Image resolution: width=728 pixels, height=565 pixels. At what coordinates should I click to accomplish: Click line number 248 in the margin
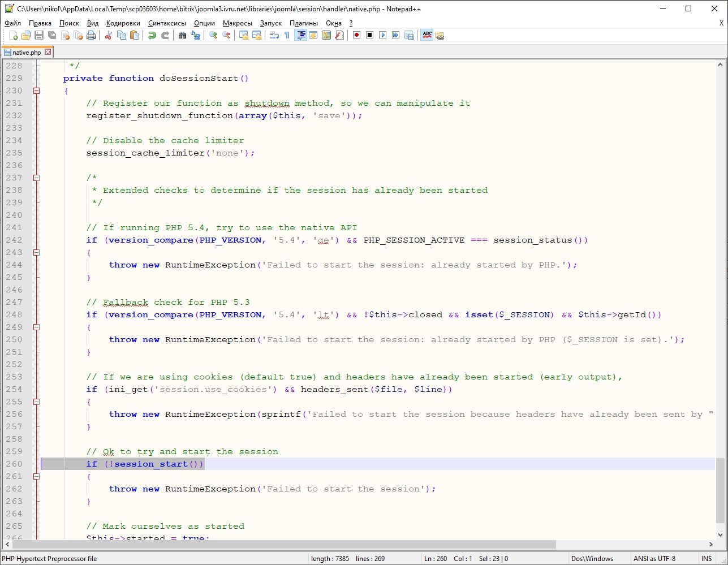pyautogui.click(x=14, y=314)
